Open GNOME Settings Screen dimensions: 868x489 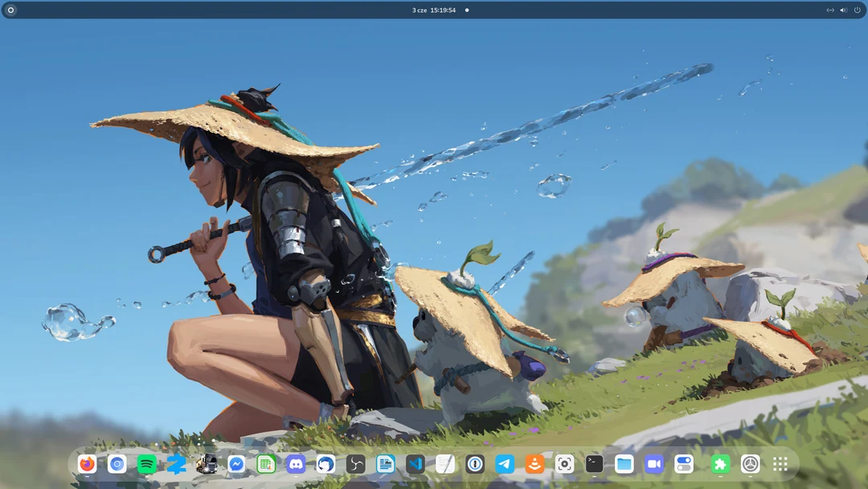682,464
